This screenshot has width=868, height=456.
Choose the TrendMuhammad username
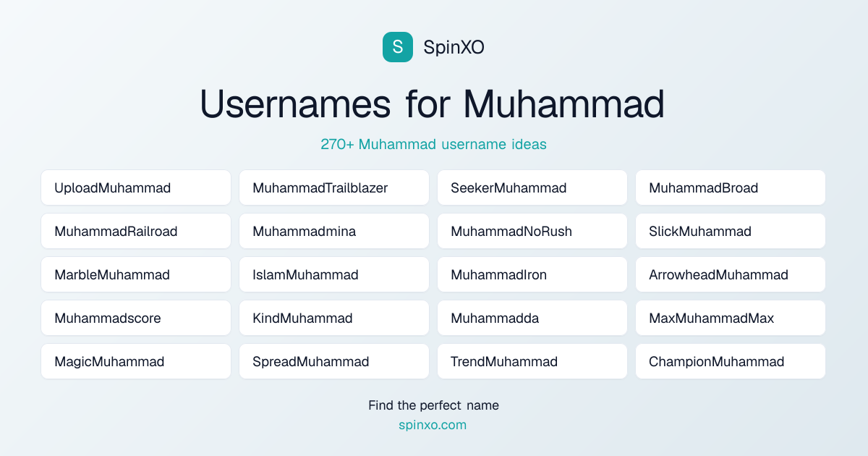coord(532,361)
